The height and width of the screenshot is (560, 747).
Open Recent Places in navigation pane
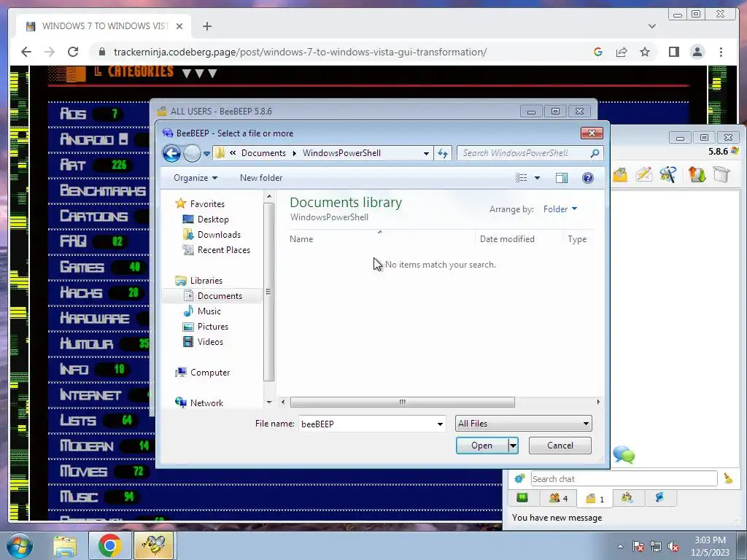[223, 249]
